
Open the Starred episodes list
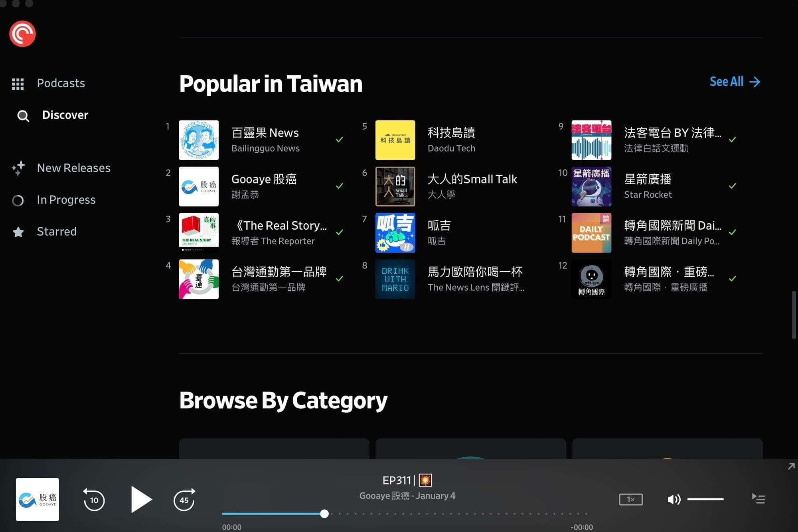tap(56, 231)
